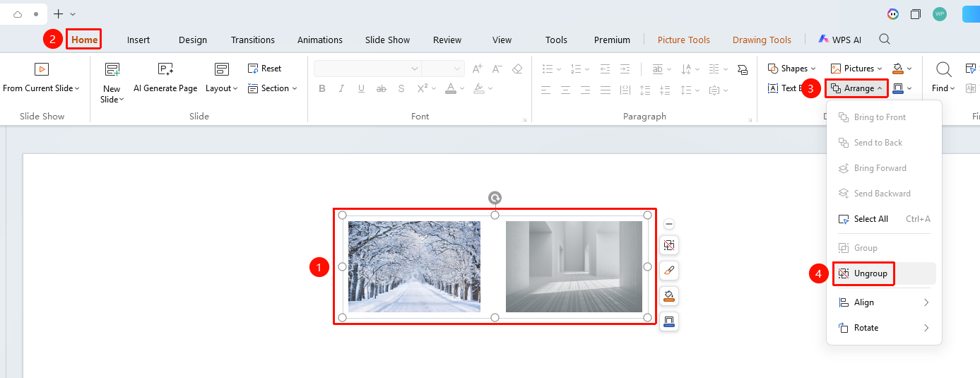The width and height of the screenshot is (980, 378).
Task: Add a new tab with plus icon
Action: click(x=59, y=14)
